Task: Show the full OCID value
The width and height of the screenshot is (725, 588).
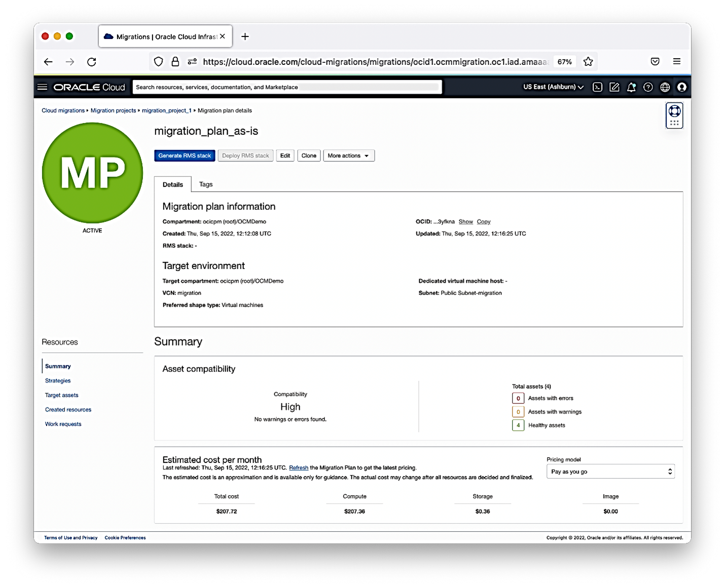Action: click(x=466, y=222)
